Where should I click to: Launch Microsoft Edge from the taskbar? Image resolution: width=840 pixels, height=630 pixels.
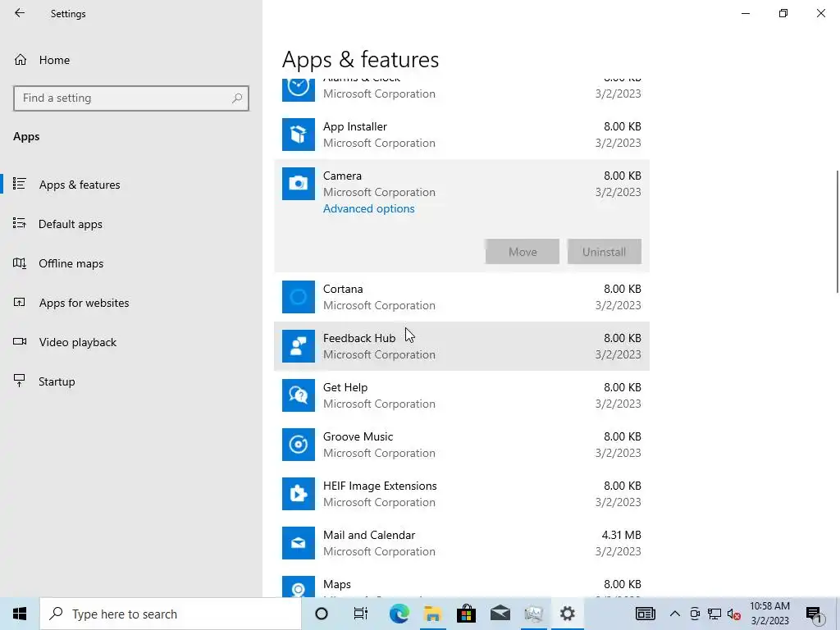click(399, 614)
